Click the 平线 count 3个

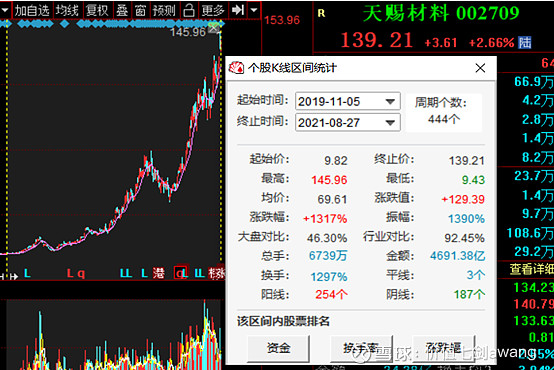pyautogui.click(x=476, y=275)
